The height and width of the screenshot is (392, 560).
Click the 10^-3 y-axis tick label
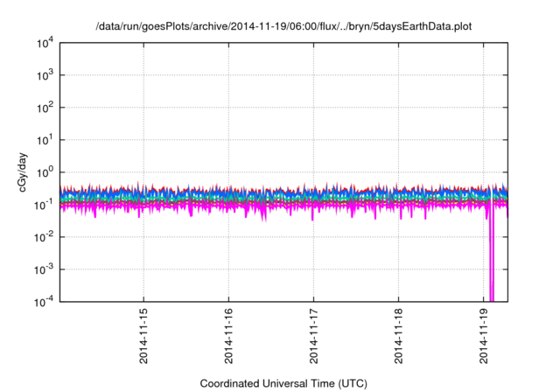44,269
